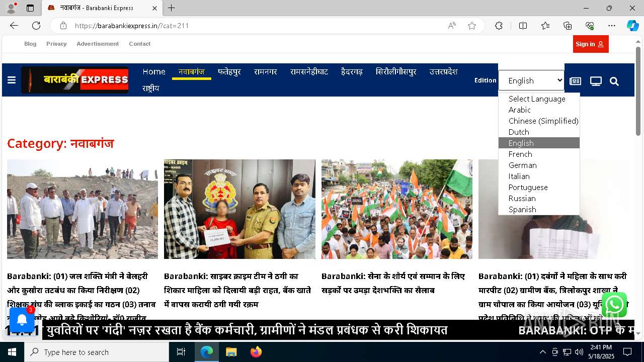Open the newspaper e-paper icon
644x362 pixels.
coord(575,81)
